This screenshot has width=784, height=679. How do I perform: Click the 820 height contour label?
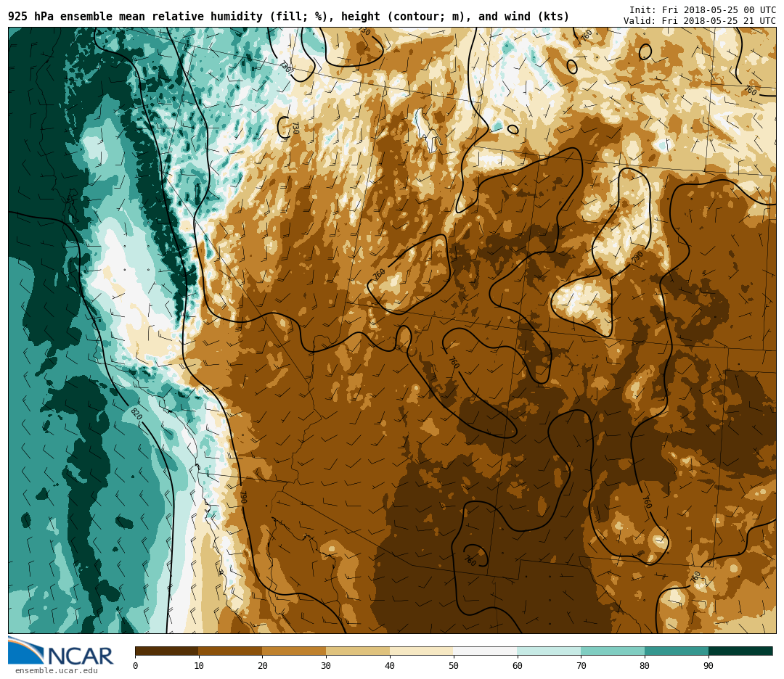[x=135, y=413]
